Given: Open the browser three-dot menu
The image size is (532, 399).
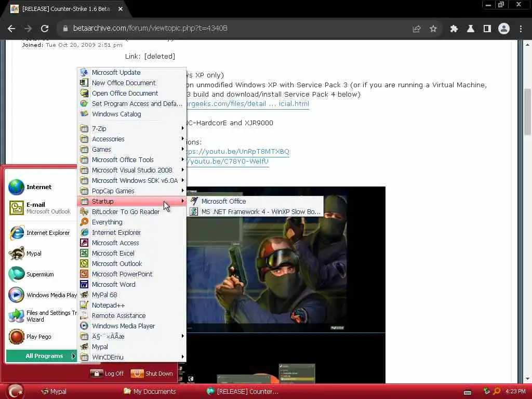Looking at the screenshot, I should pos(521,29).
